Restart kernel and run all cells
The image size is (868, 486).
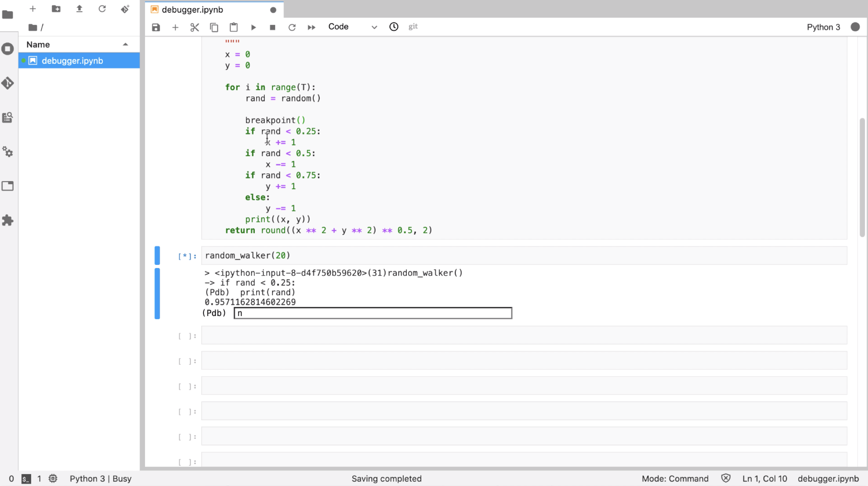(312, 27)
